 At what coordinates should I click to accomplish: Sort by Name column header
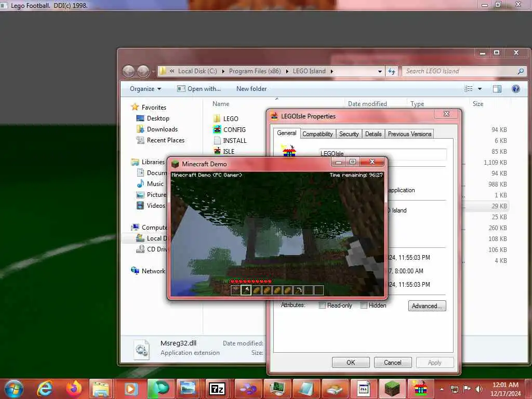tap(221, 104)
